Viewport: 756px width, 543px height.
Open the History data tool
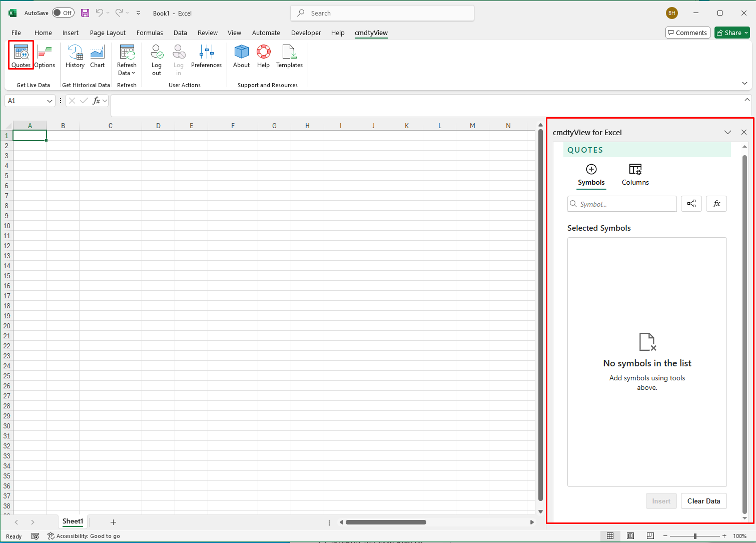coord(75,56)
